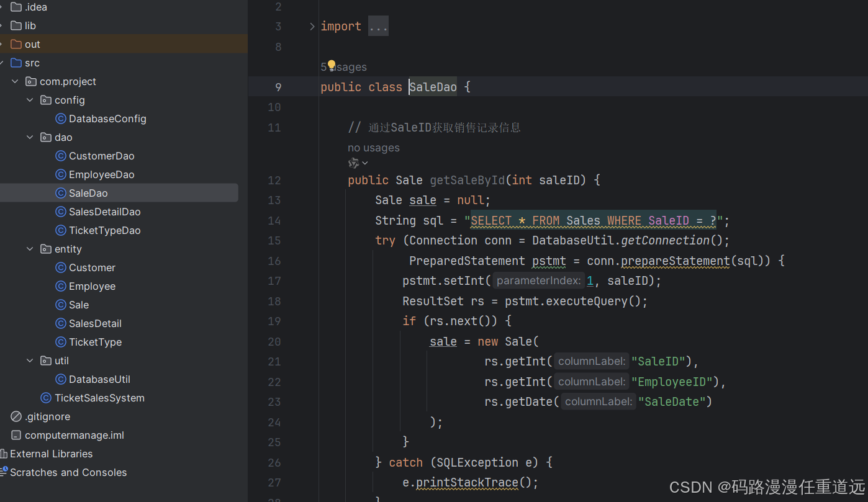The height and width of the screenshot is (502, 868).
Task: Click the External Libraries icon
Action: click(4, 454)
